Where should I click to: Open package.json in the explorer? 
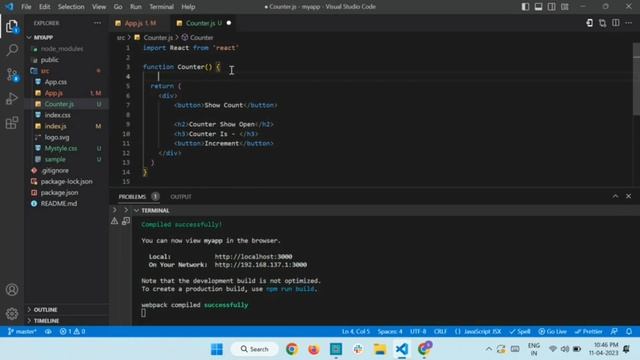pos(59,193)
